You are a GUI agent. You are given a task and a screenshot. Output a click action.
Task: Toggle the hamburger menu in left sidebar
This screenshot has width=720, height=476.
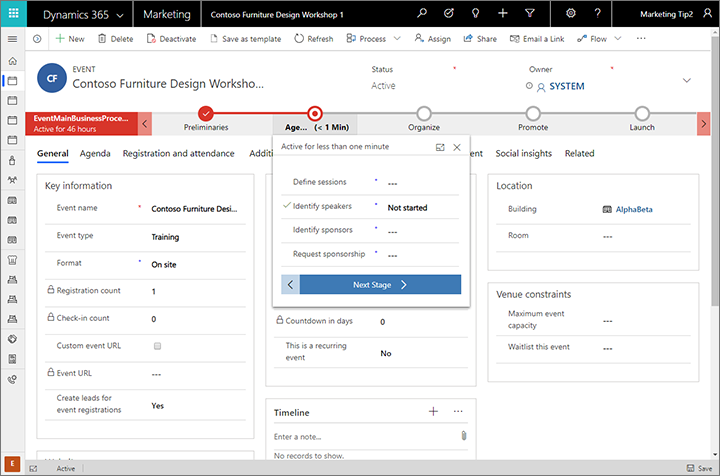click(x=12, y=38)
